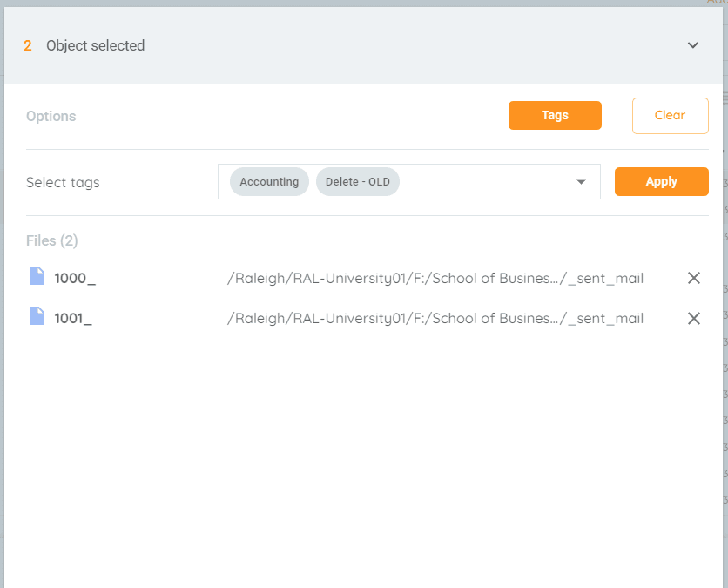Select the 1001_ file name
Image resolution: width=728 pixels, height=588 pixels.
point(73,319)
